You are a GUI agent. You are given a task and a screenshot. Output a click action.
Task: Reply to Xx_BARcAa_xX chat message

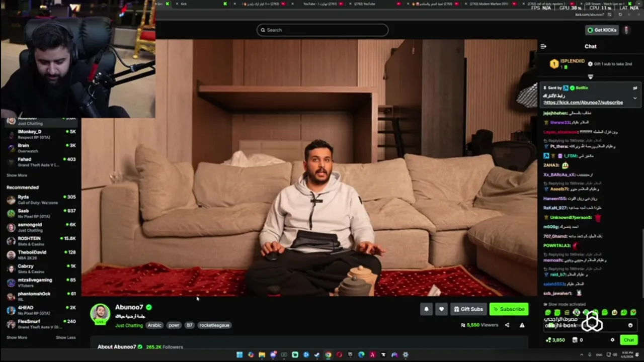[568, 174]
